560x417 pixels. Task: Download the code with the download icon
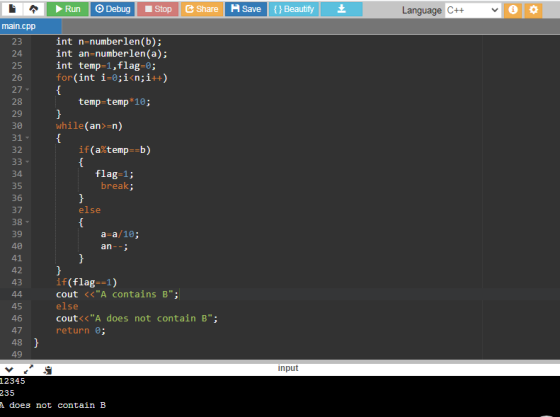pyautogui.click(x=341, y=9)
